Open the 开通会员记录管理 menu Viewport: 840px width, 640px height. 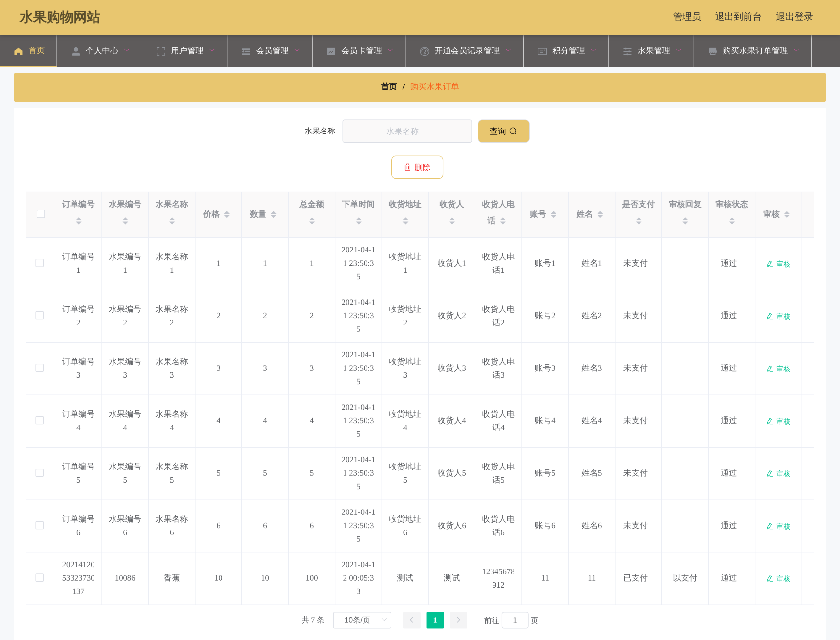pyautogui.click(x=465, y=51)
